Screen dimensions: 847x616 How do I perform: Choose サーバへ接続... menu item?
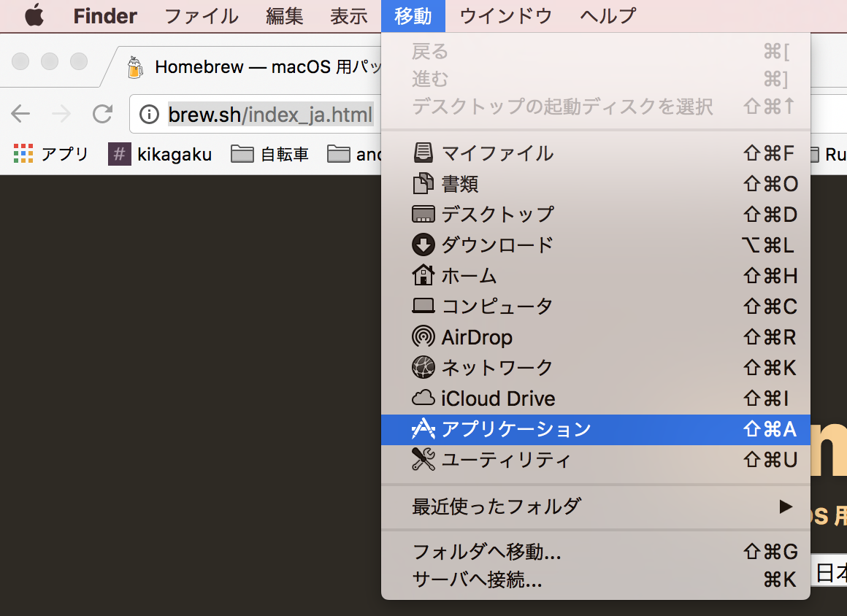pyautogui.click(x=596, y=580)
